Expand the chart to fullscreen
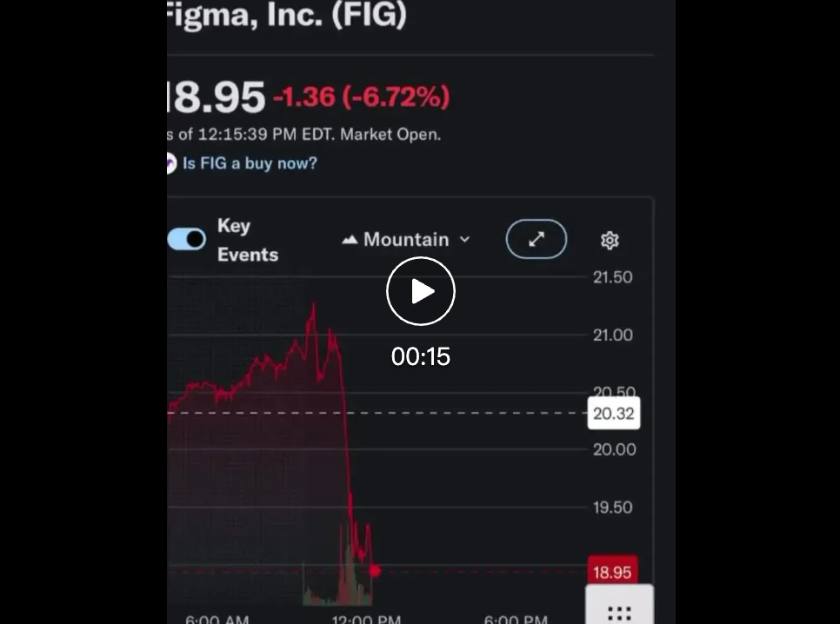 (536, 239)
